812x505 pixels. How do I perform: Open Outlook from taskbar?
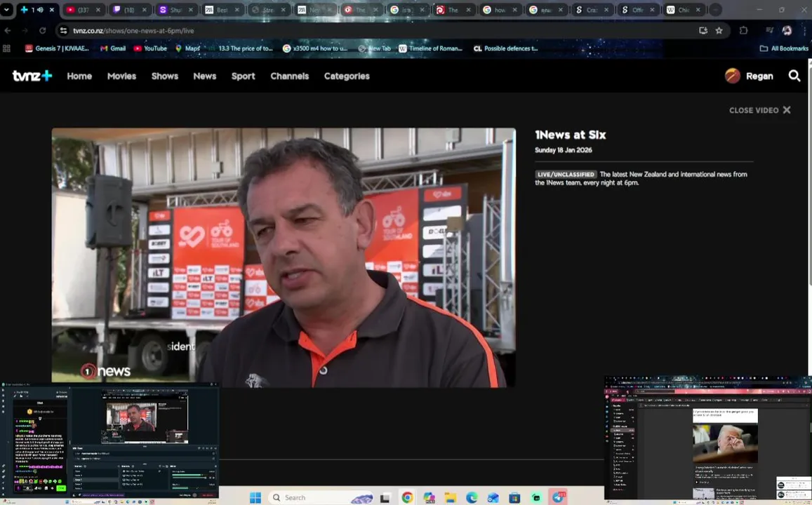tap(493, 498)
